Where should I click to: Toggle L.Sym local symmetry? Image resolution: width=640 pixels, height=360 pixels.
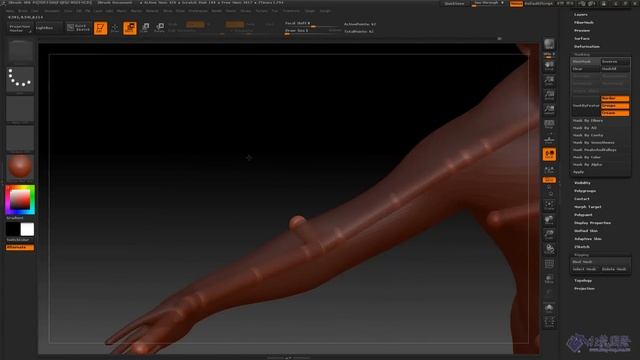pos(549,169)
